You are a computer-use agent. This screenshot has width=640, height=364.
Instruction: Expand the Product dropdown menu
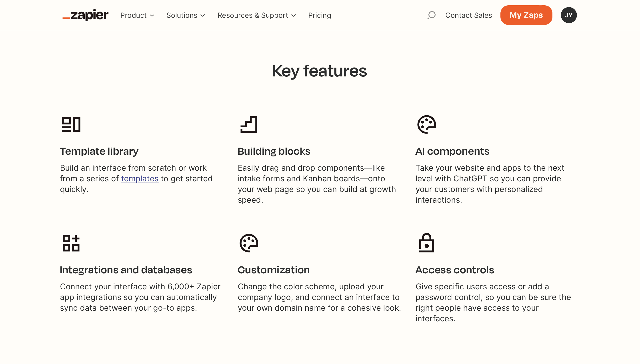point(138,15)
